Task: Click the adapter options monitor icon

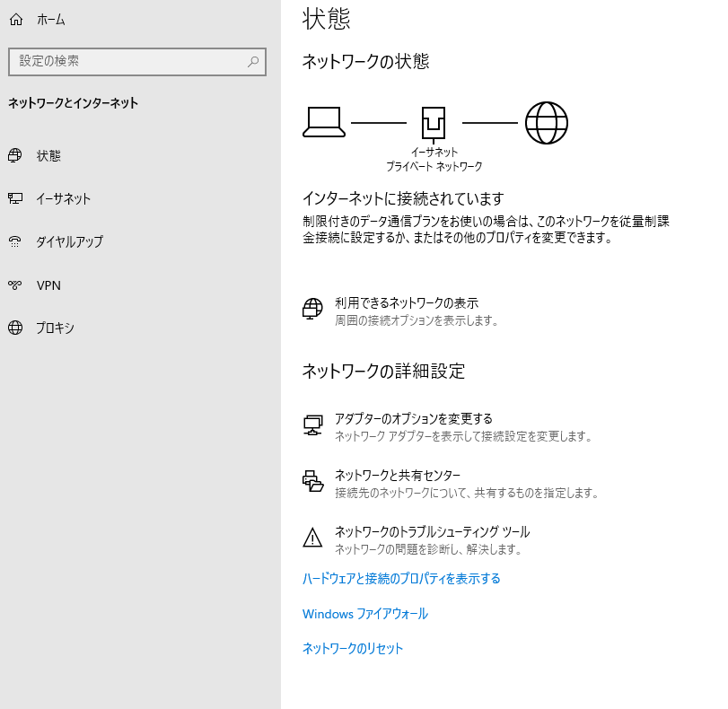Action: click(313, 425)
